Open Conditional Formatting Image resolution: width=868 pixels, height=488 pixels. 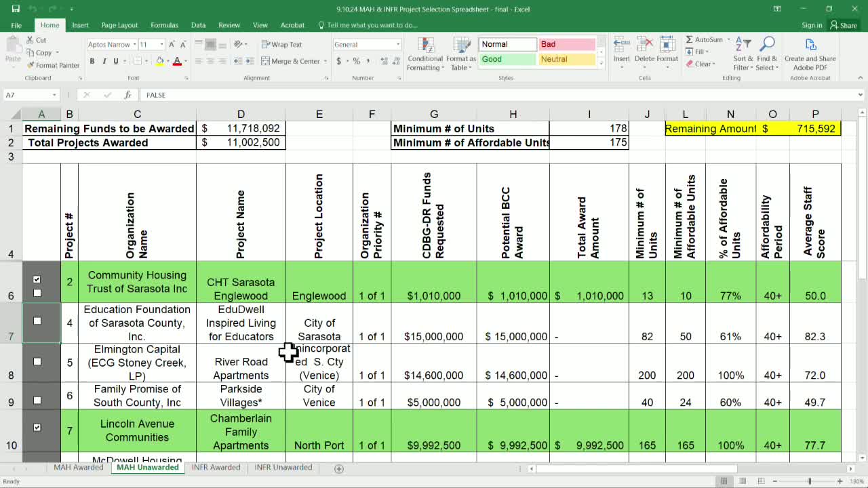coord(425,54)
